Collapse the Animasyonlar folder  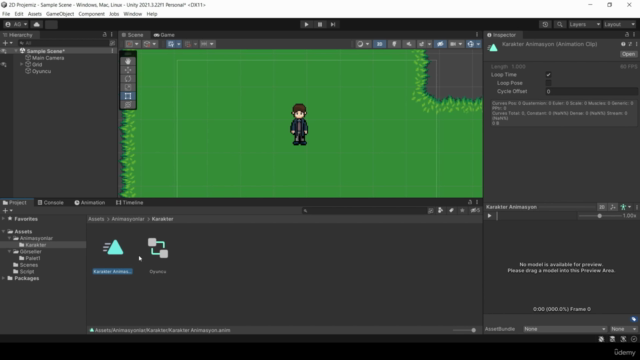9,238
